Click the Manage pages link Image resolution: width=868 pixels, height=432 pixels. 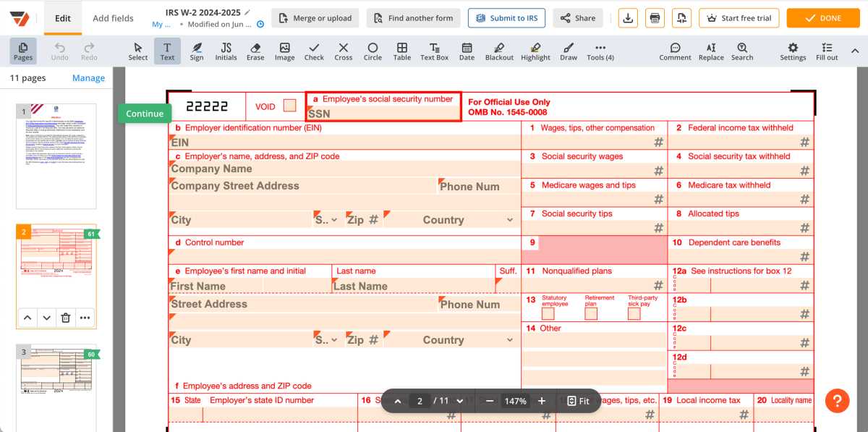pyautogui.click(x=88, y=78)
